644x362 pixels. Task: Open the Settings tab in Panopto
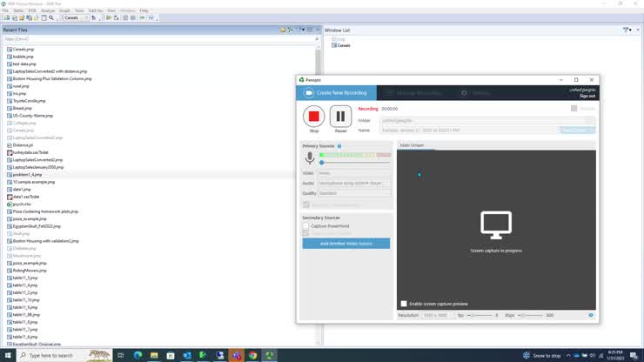(476, 93)
